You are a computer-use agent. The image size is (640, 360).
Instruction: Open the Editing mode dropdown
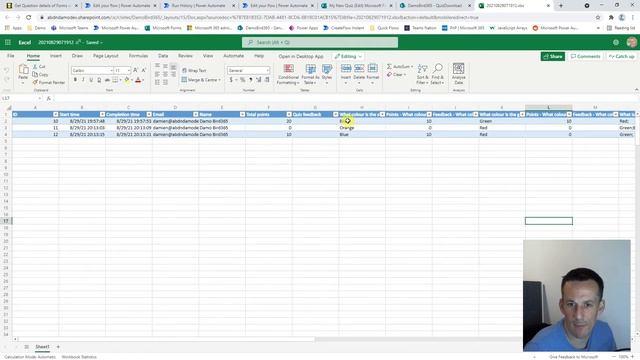point(348,56)
